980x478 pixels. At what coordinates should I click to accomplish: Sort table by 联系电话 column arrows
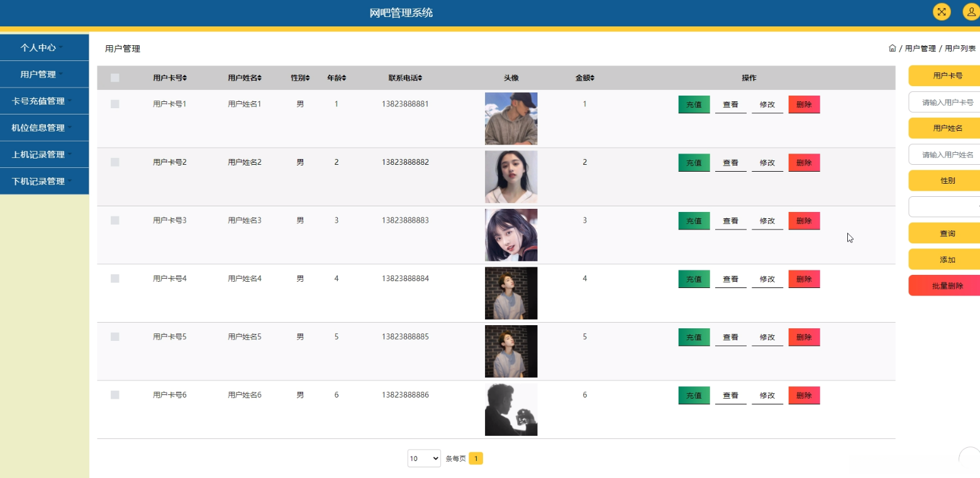420,78
